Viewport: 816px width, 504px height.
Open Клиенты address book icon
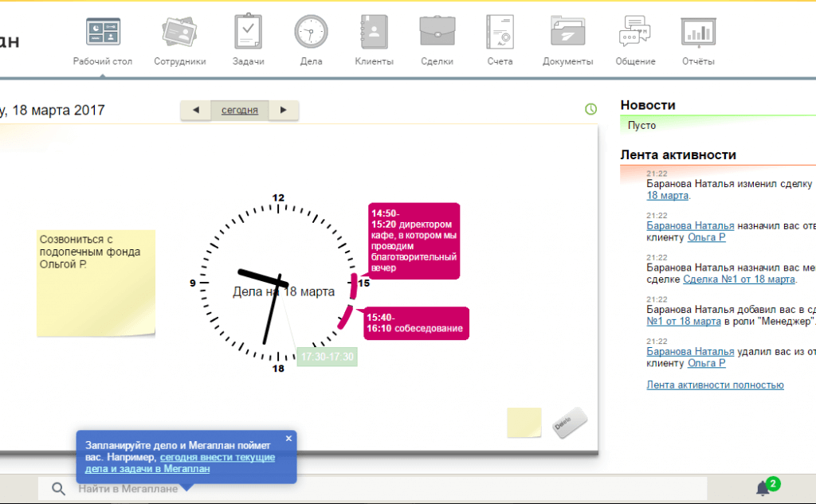(x=374, y=33)
